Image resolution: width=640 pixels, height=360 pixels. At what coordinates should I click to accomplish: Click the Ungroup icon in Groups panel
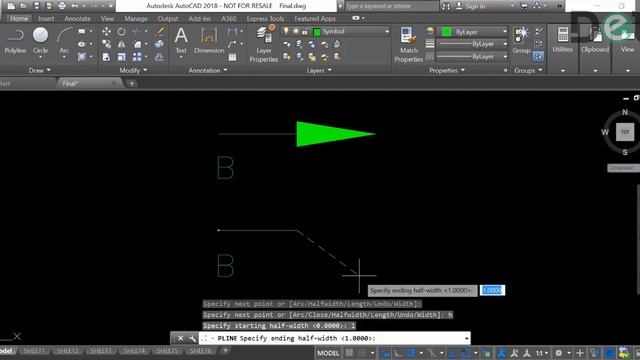point(539,31)
